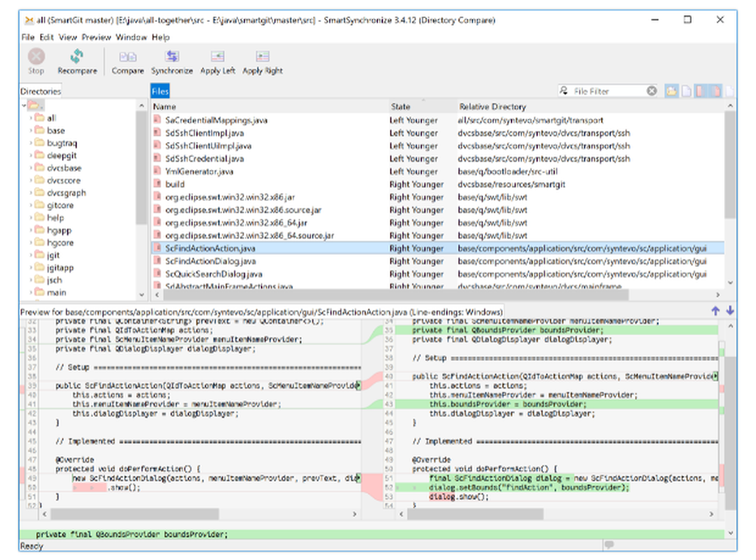Click the file icon of SdSshCredential.java
756x560 pixels.
point(157,158)
